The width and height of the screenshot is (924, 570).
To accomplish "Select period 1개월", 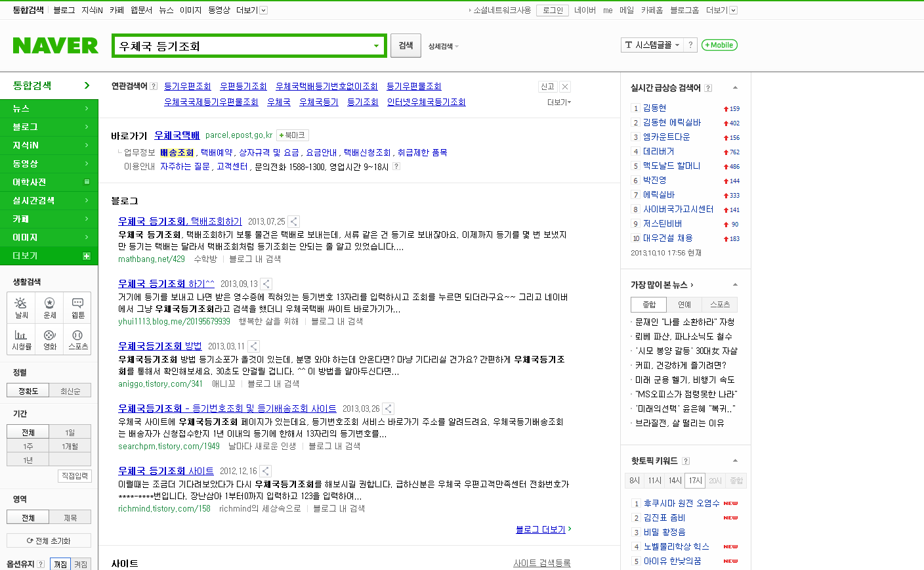I will (x=70, y=447).
